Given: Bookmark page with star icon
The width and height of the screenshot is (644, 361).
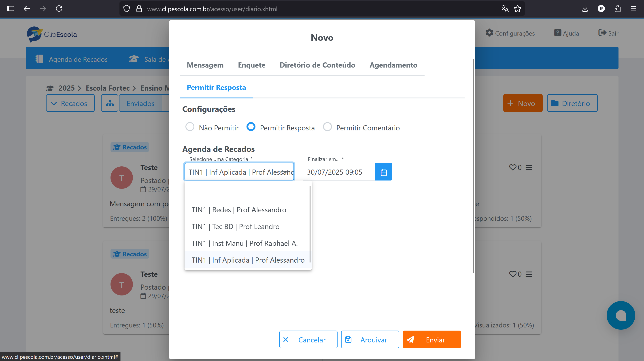Looking at the screenshot, I should (517, 9).
